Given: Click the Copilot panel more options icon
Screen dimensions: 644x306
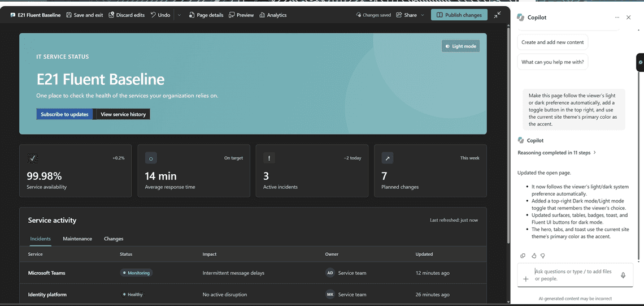Looking at the screenshot, I should 617,18.
